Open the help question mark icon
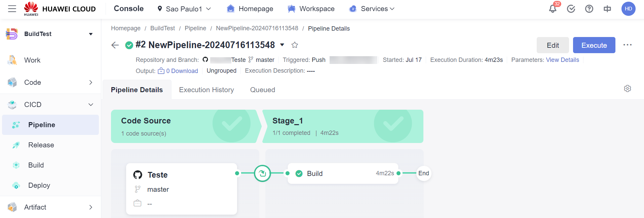Screen dimensions: 644x218 [589, 9]
